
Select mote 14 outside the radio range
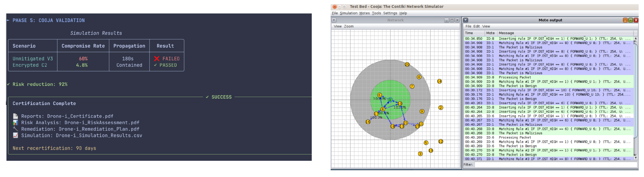click(x=439, y=81)
